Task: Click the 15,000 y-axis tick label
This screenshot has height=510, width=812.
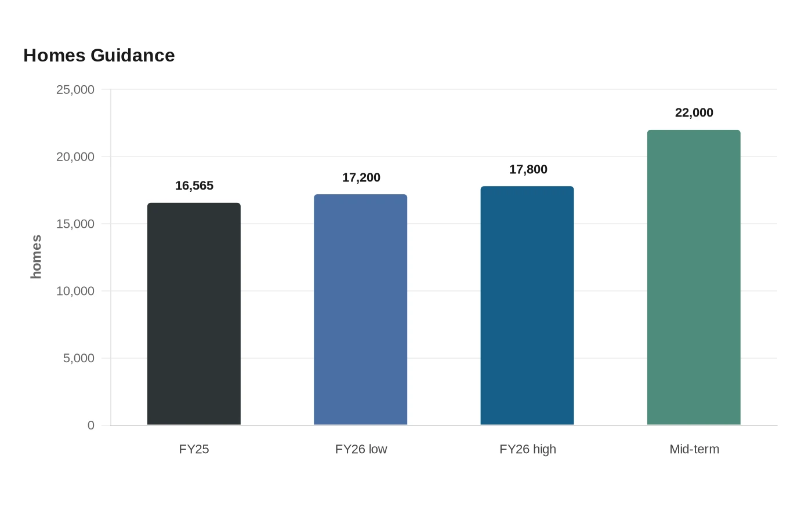Action: click(x=75, y=224)
